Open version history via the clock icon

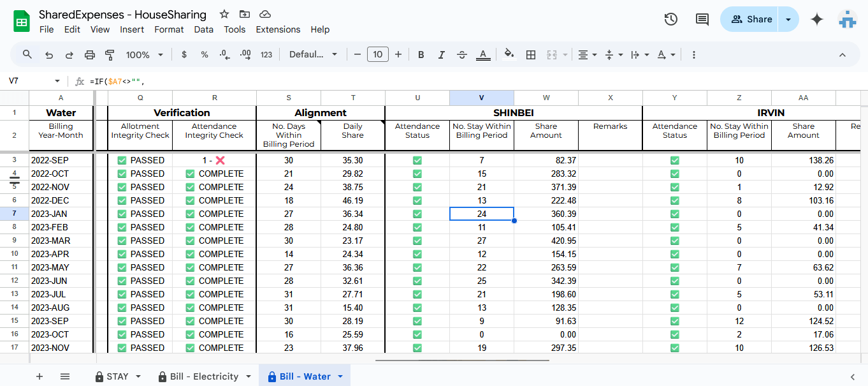[x=670, y=19]
